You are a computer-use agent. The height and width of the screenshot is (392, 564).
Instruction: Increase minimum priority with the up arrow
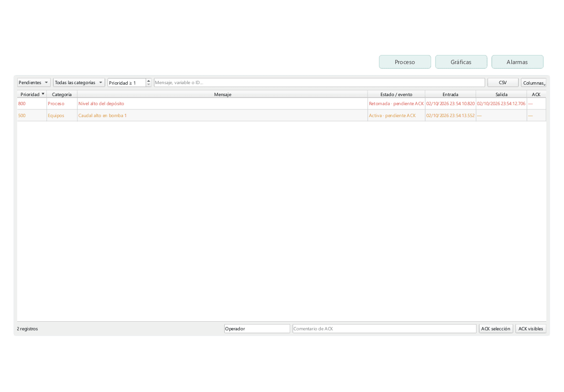click(149, 81)
